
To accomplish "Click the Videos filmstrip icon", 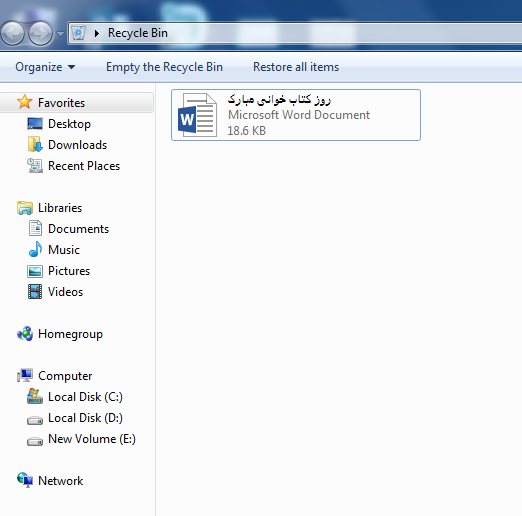I will point(35,292).
